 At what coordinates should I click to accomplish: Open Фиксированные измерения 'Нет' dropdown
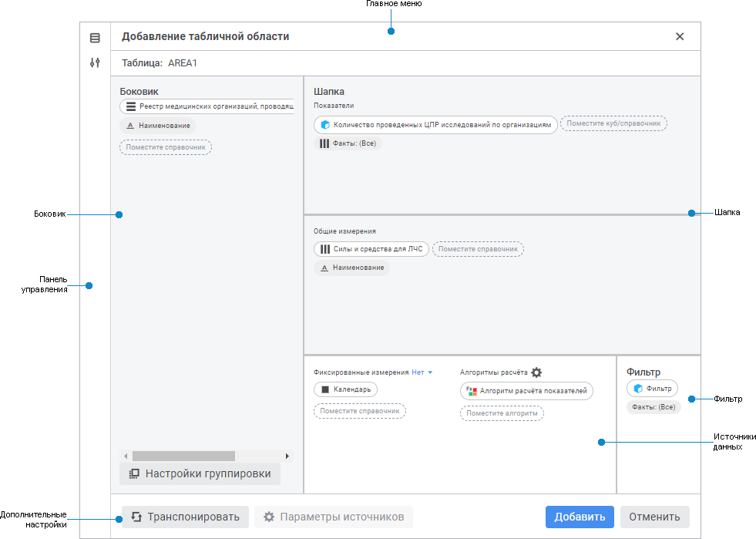(x=422, y=372)
